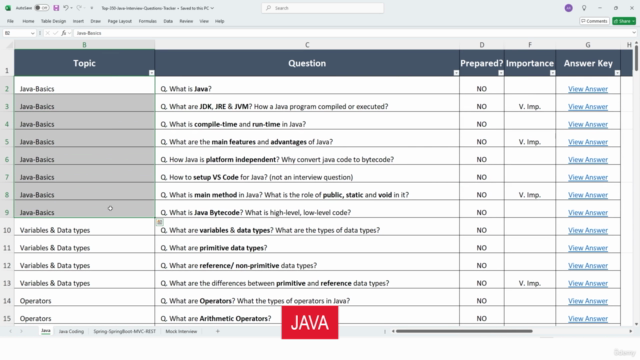This screenshot has height=360, width=640.
Task: Open the Undo history dropdown arrow
Action: (x=71, y=8)
